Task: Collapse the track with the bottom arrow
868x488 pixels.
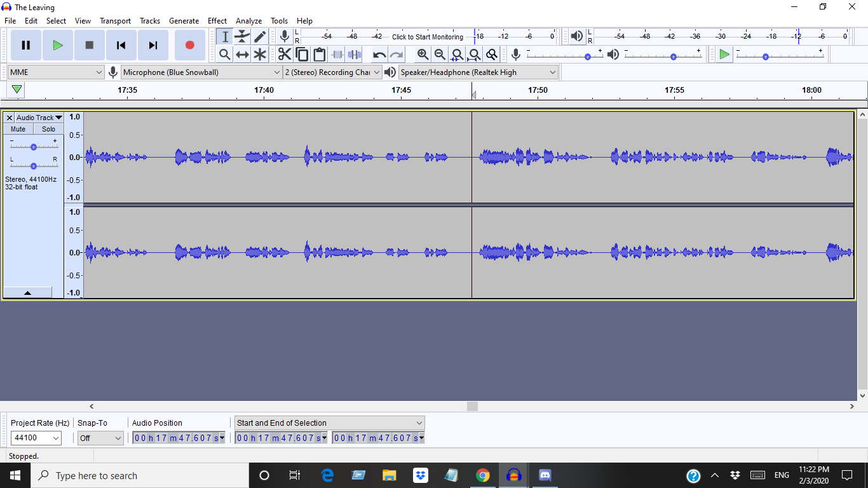Action: tap(27, 293)
